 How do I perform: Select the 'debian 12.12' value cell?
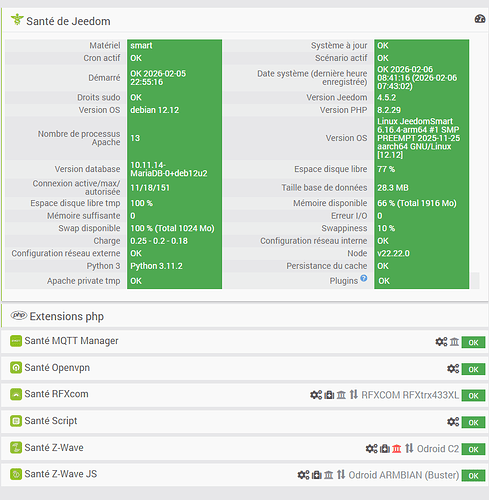(155, 110)
